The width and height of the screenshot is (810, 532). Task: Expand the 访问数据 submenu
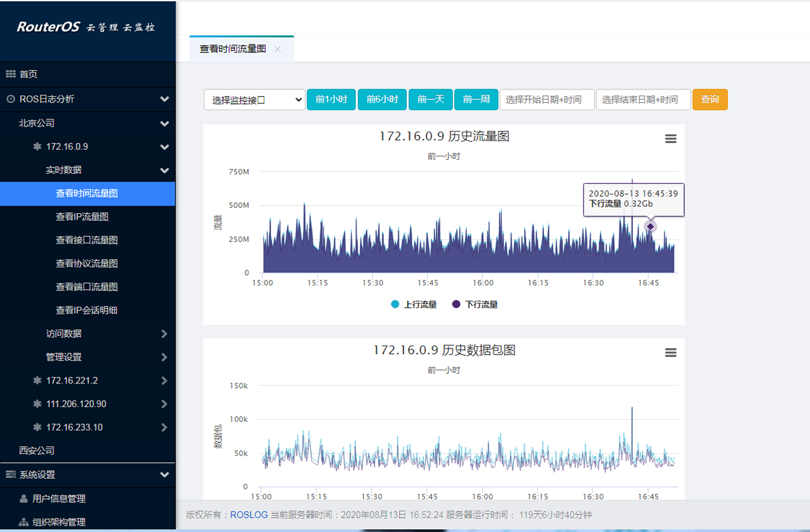click(x=64, y=333)
